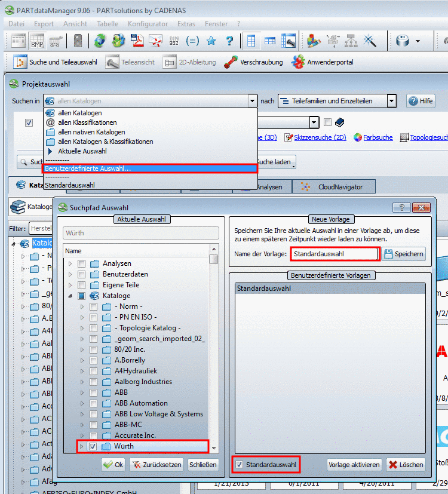Click the BMP image export toolbar icon

37,41
